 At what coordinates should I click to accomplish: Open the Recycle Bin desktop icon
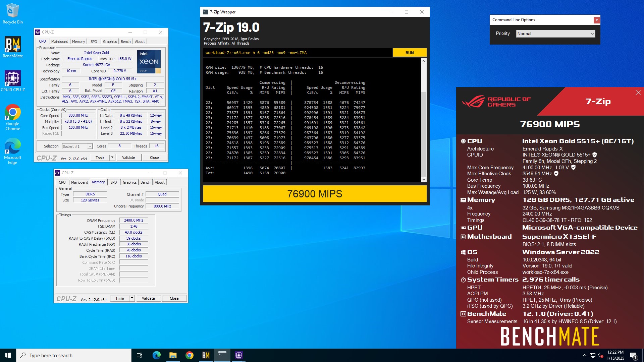12,14
